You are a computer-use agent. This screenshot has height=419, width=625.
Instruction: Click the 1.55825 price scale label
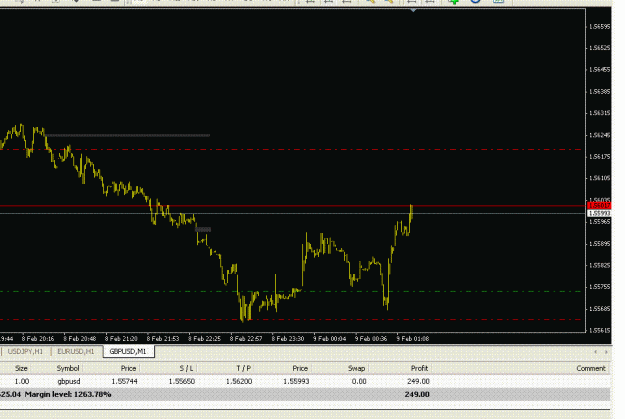[x=600, y=265]
